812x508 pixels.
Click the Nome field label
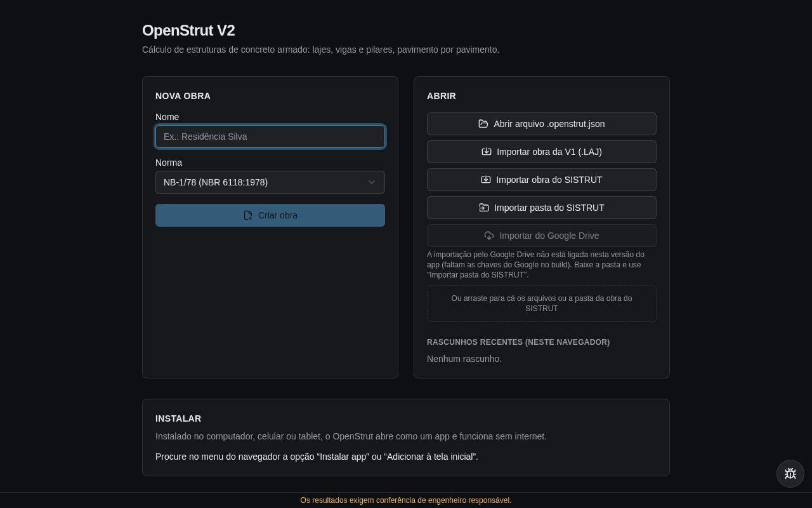[167, 117]
